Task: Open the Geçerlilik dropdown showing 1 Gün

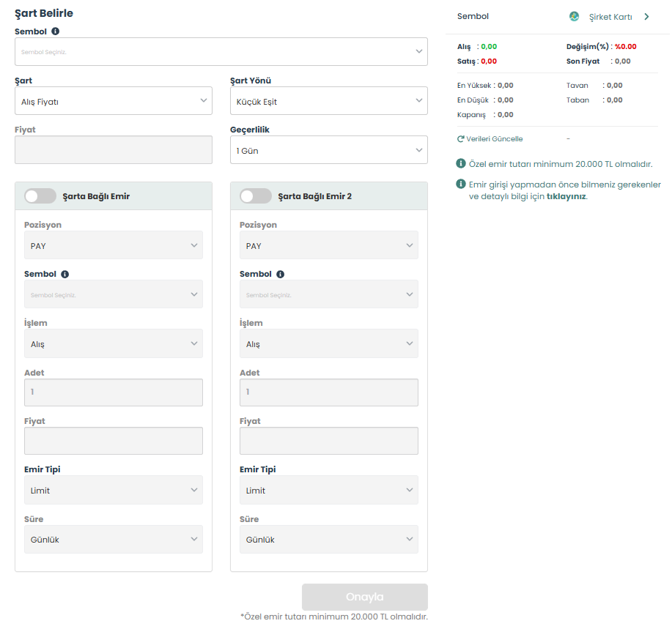Action: [x=328, y=150]
